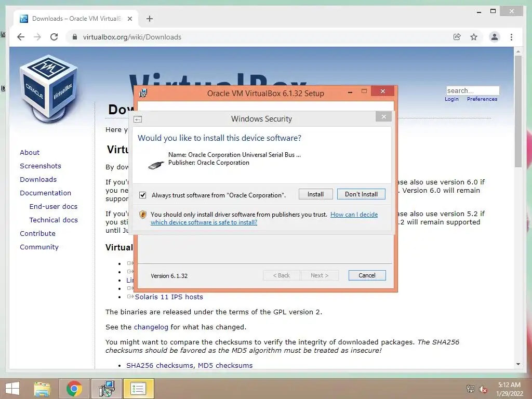The width and height of the screenshot is (532, 399).
Task: Minimize the VirtualBox Setup window
Action: (x=350, y=91)
